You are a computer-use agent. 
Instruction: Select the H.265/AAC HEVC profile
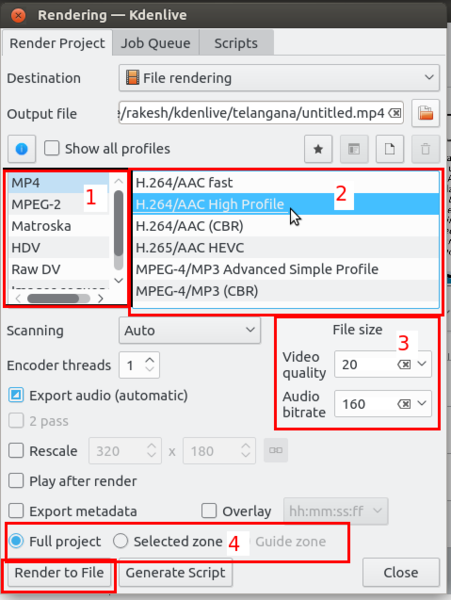285,248
